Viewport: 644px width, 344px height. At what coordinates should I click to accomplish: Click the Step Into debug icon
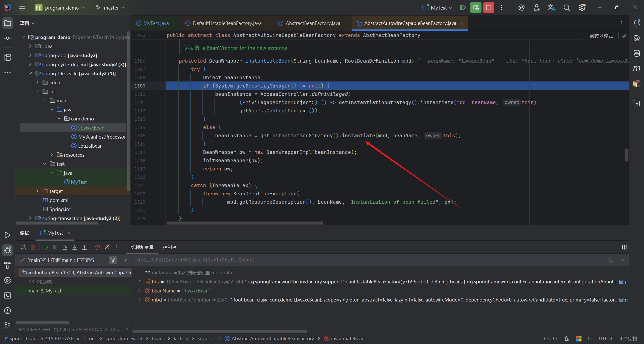(x=75, y=247)
